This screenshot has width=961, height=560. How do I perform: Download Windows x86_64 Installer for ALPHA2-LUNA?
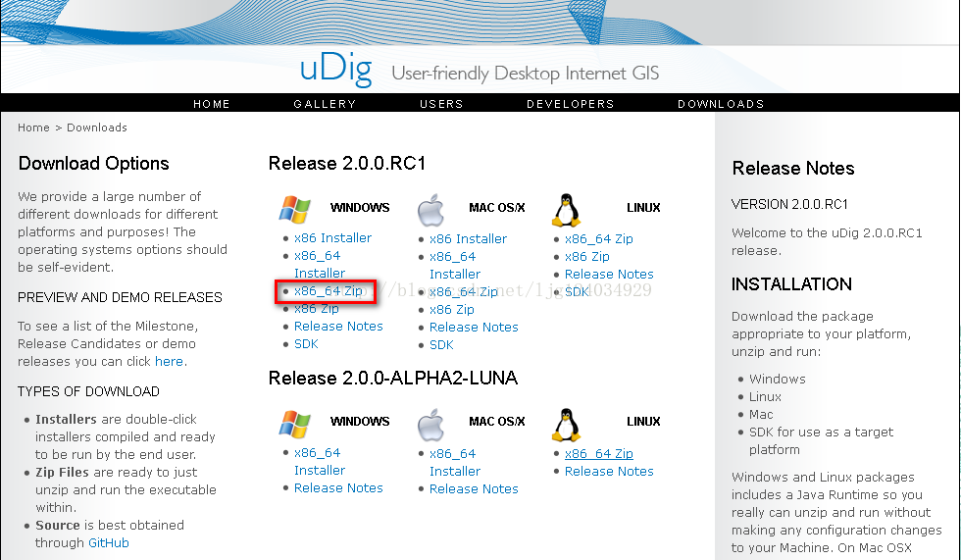click(320, 461)
